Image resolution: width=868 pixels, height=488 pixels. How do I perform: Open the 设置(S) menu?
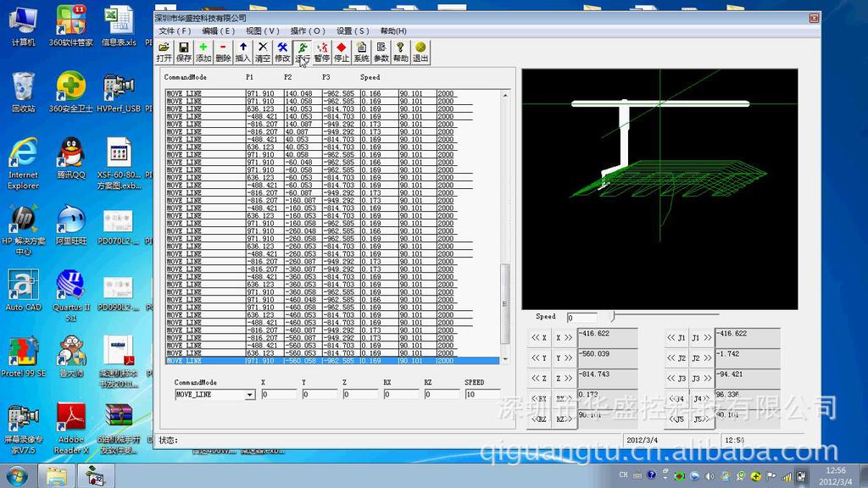pyautogui.click(x=353, y=31)
